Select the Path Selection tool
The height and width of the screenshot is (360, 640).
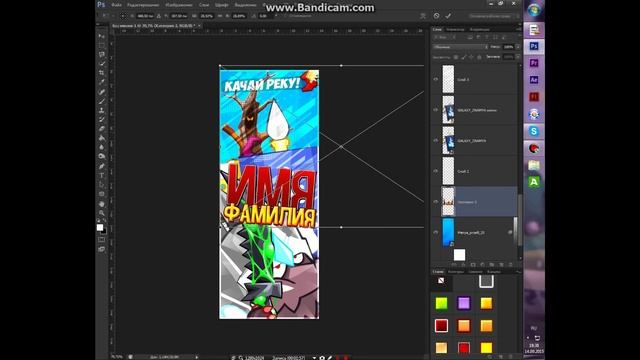102,184
